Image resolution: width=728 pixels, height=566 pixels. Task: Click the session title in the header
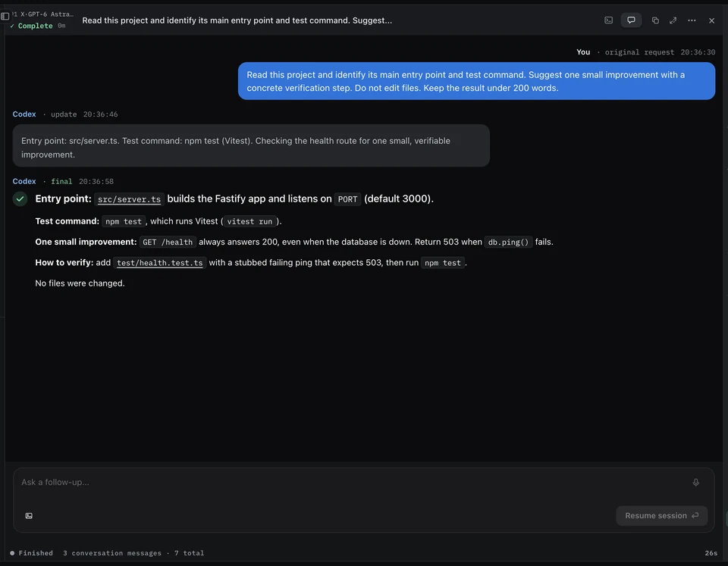click(x=237, y=20)
